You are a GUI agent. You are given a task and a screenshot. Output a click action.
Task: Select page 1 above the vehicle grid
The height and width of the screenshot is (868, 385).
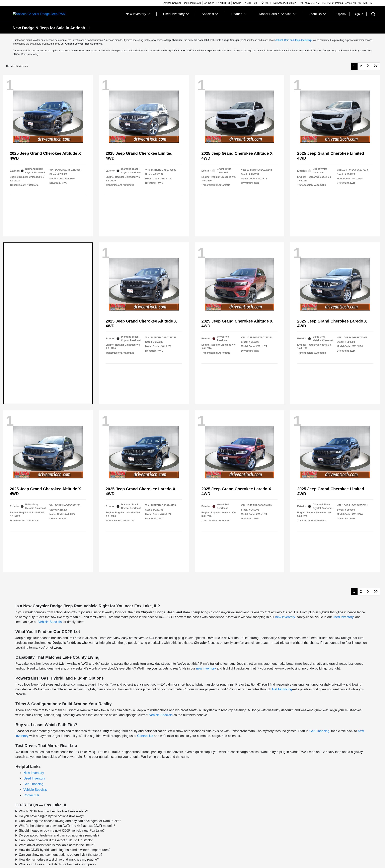point(354,66)
